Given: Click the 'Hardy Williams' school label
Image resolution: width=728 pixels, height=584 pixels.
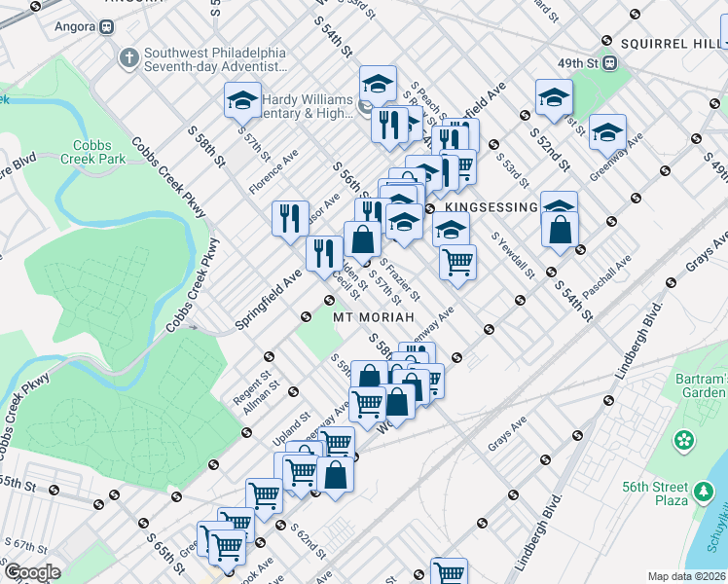Looking at the screenshot, I should (x=308, y=107).
